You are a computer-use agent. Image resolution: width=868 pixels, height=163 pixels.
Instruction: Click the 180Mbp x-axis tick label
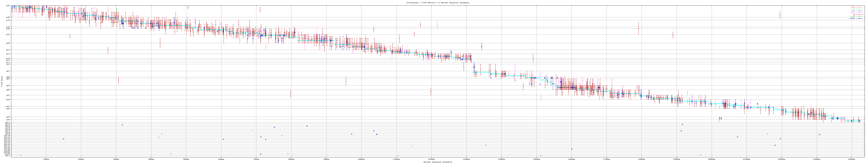pyautogui.click(x=641, y=159)
